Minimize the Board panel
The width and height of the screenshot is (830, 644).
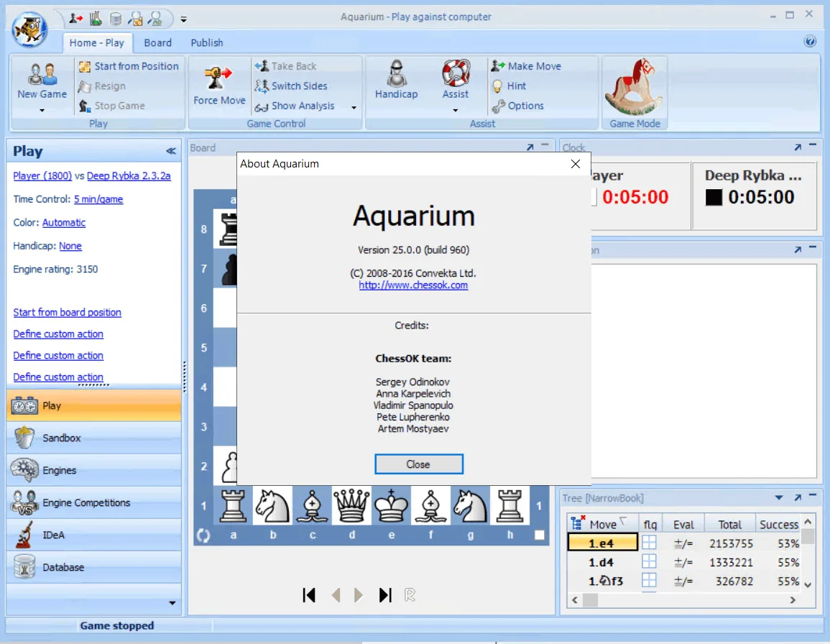click(545, 146)
